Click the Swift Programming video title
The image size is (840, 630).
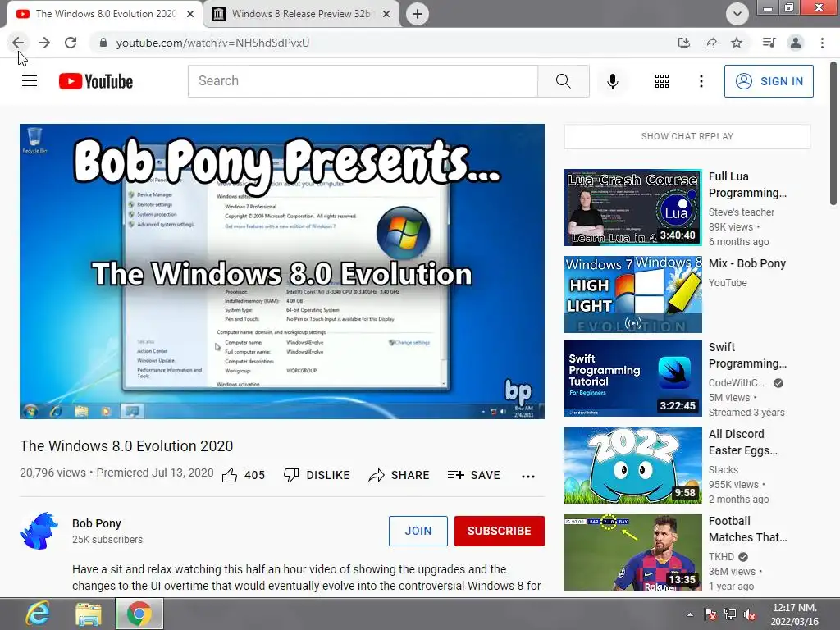click(747, 355)
